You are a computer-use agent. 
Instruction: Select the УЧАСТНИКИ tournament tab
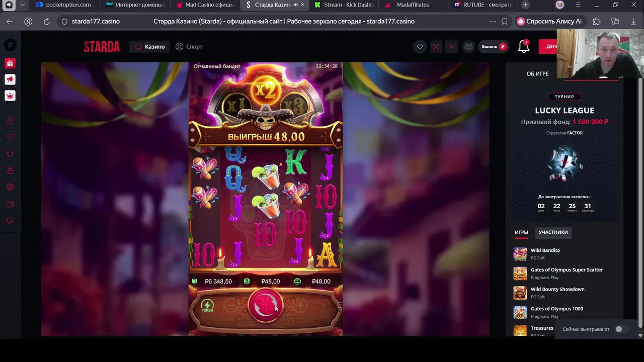point(553,232)
